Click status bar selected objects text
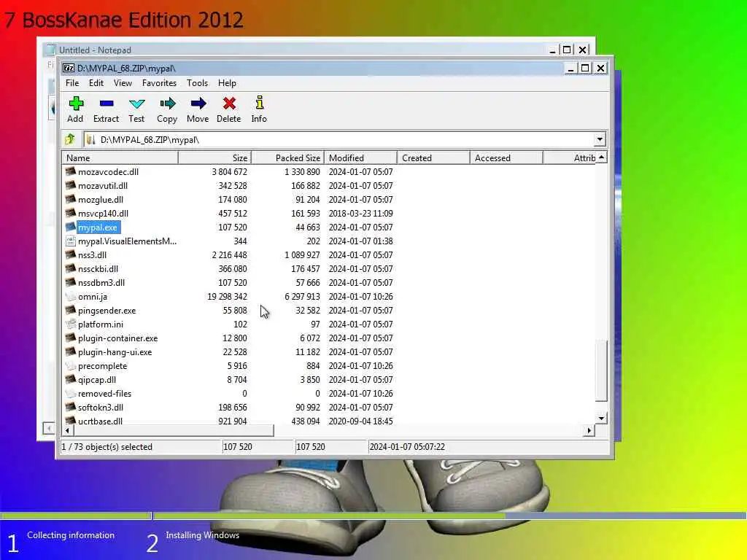747x560 pixels. (107, 447)
